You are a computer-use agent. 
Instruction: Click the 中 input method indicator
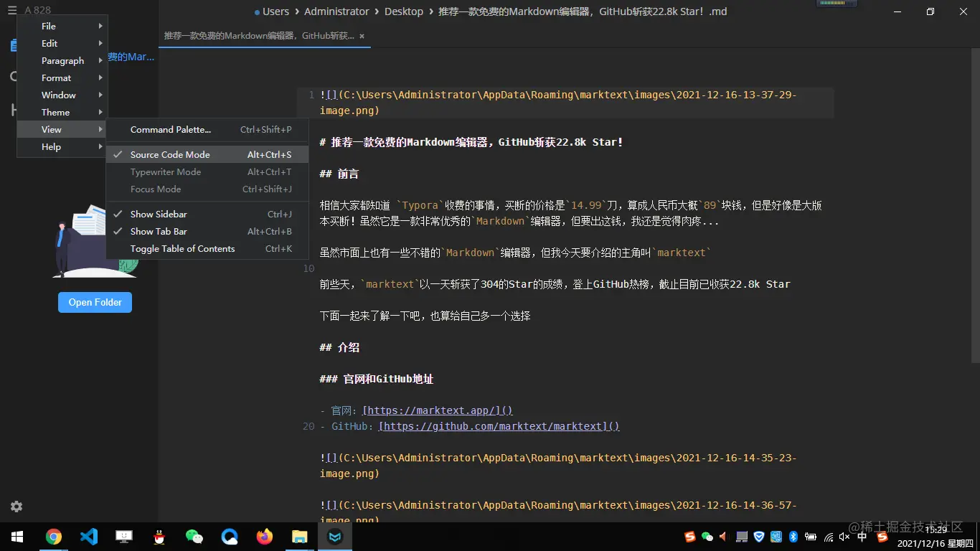pyautogui.click(x=862, y=537)
